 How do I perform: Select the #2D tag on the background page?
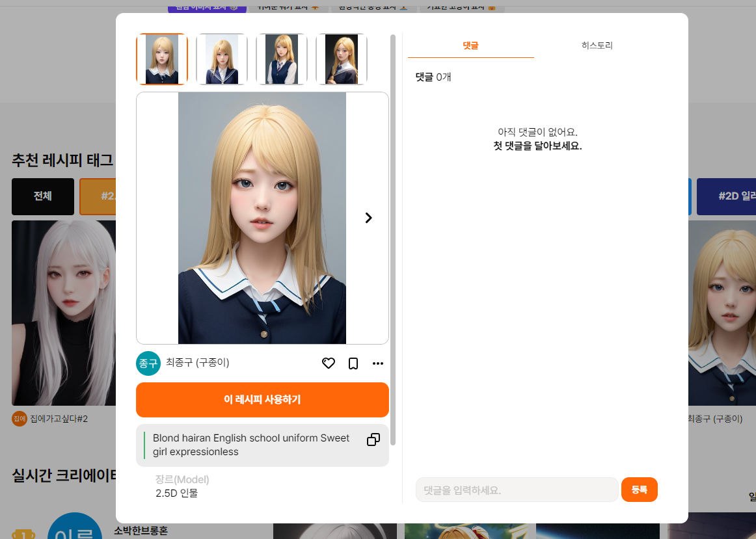[726, 196]
